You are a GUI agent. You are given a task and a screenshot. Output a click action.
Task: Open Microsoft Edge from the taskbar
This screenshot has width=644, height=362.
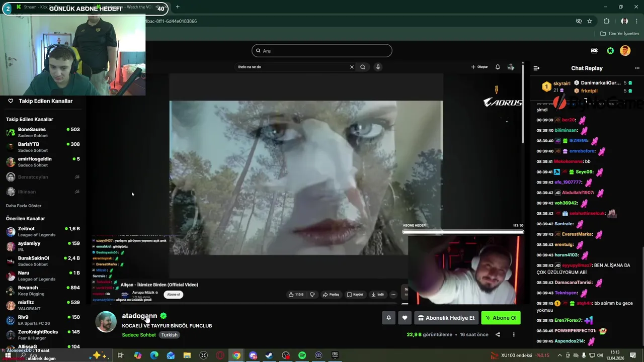click(x=154, y=355)
